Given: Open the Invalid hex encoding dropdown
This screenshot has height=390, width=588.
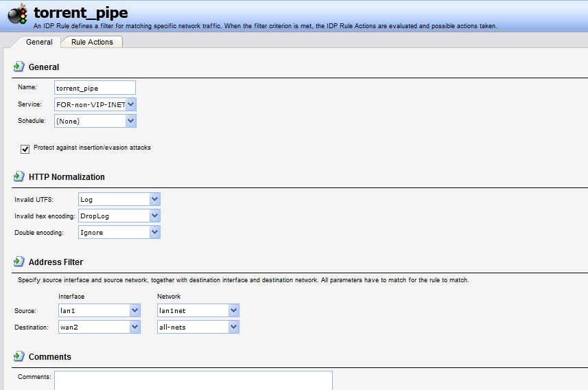Looking at the screenshot, I should click(x=154, y=216).
